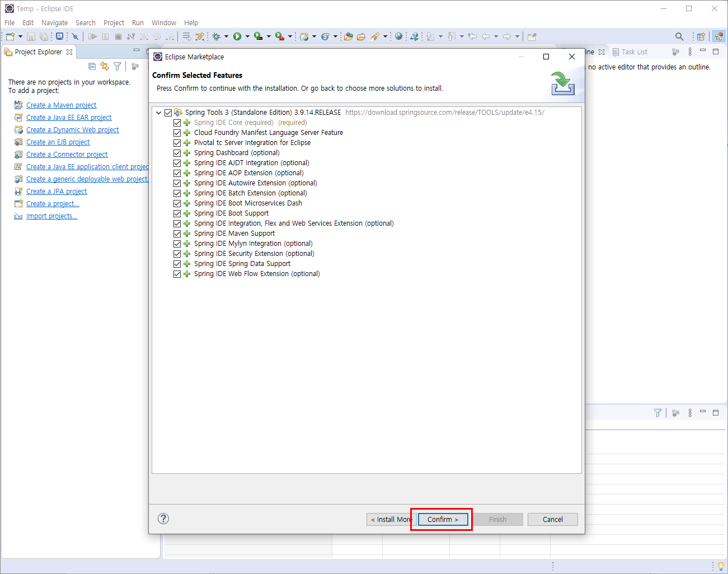Click the Save All toolbar icon

tap(44, 36)
